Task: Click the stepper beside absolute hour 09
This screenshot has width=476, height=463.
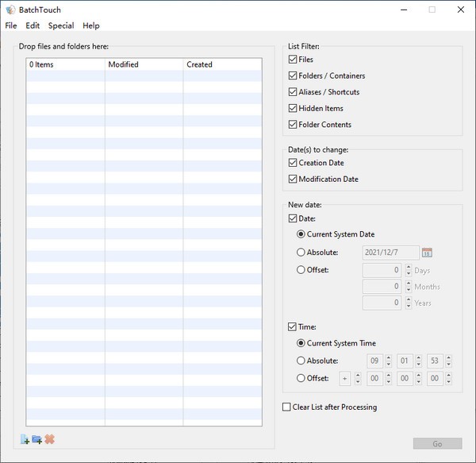Action: [389, 361]
